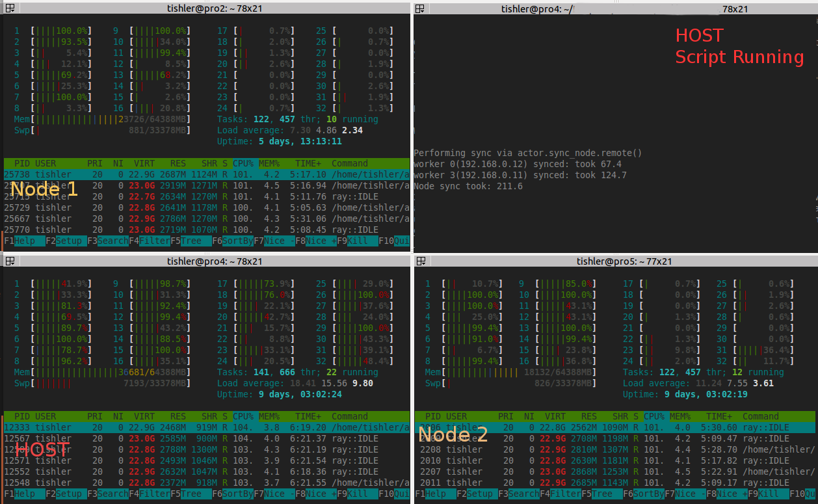This screenshot has width=818, height=504.
Task: Open F6 SortBy in the bottom-left pro4 htop
Action: (x=233, y=494)
